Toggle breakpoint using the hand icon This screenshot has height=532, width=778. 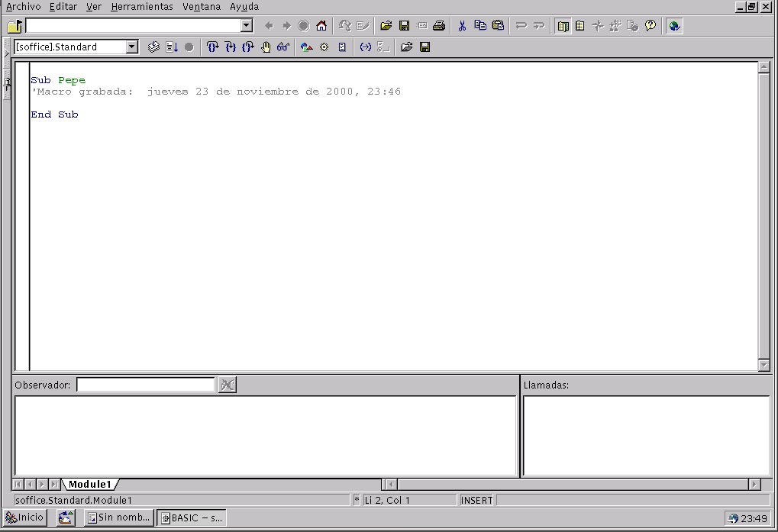(266, 47)
